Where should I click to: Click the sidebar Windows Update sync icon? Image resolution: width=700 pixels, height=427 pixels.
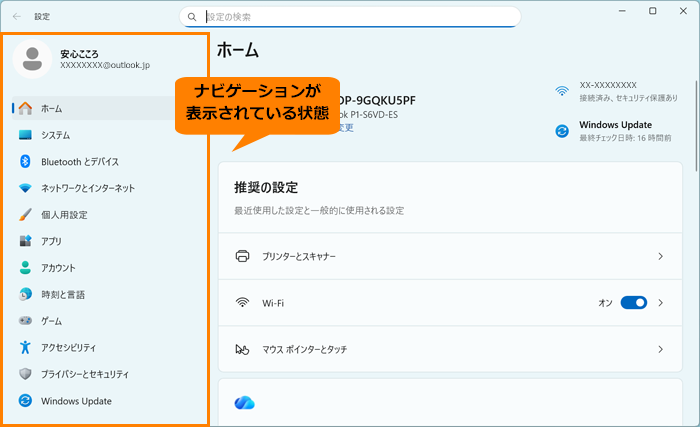25,401
